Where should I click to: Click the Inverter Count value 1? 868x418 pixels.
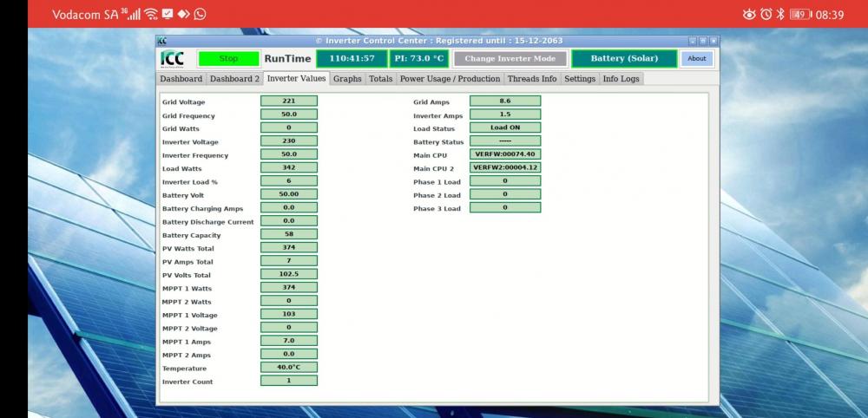coord(289,381)
